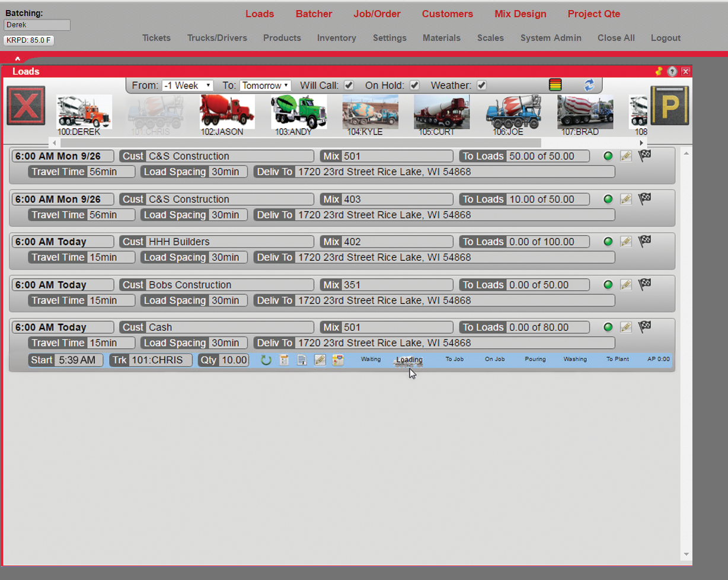Click document icon on 101:CHRIS load row
Viewport: 728px width, 580px height.
(302, 360)
